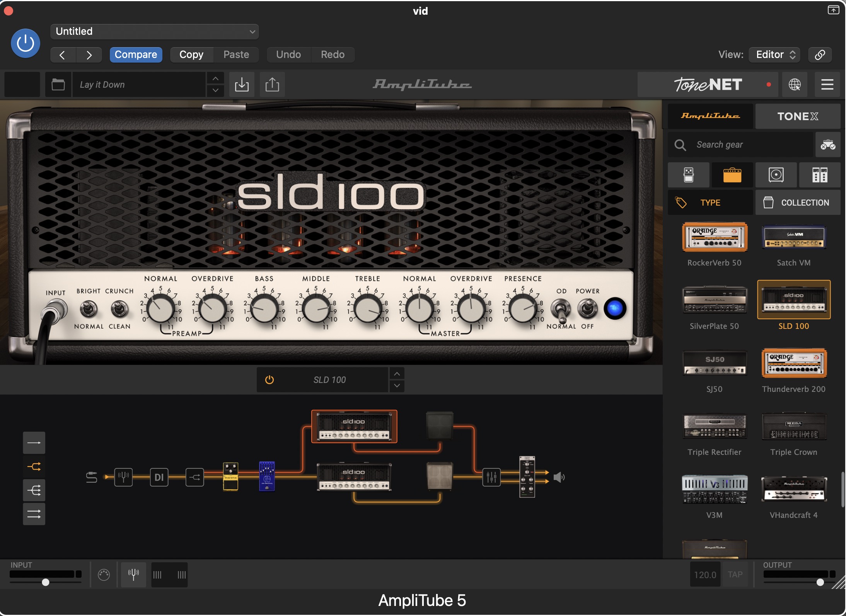Click the save preset download icon

tap(242, 84)
